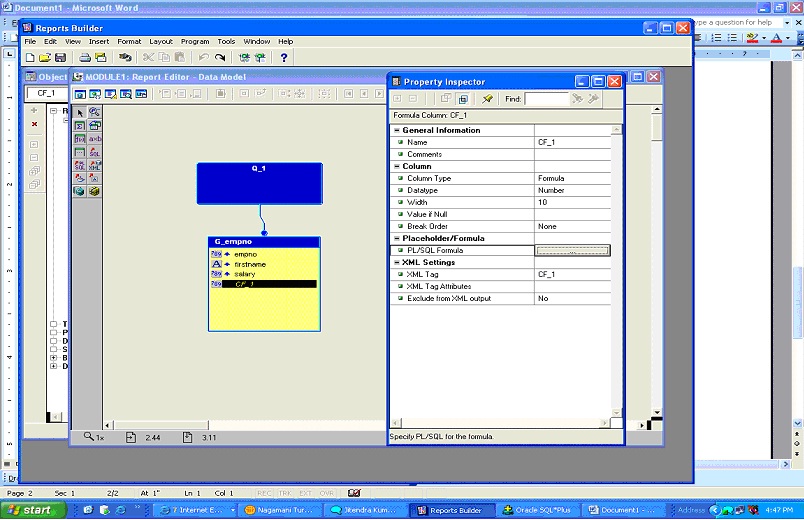The height and width of the screenshot is (520, 804).
Task: Click the PL/SQL Formula value button
Action: click(x=573, y=251)
